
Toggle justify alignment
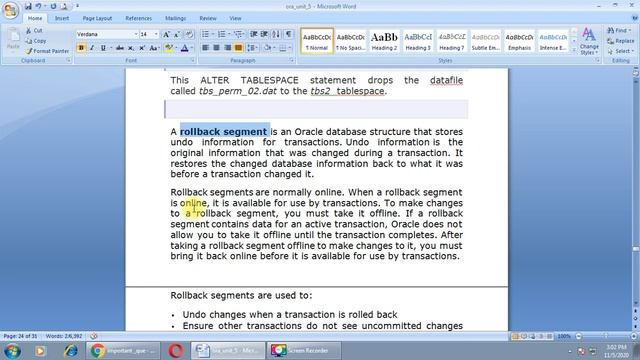click(x=238, y=48)
